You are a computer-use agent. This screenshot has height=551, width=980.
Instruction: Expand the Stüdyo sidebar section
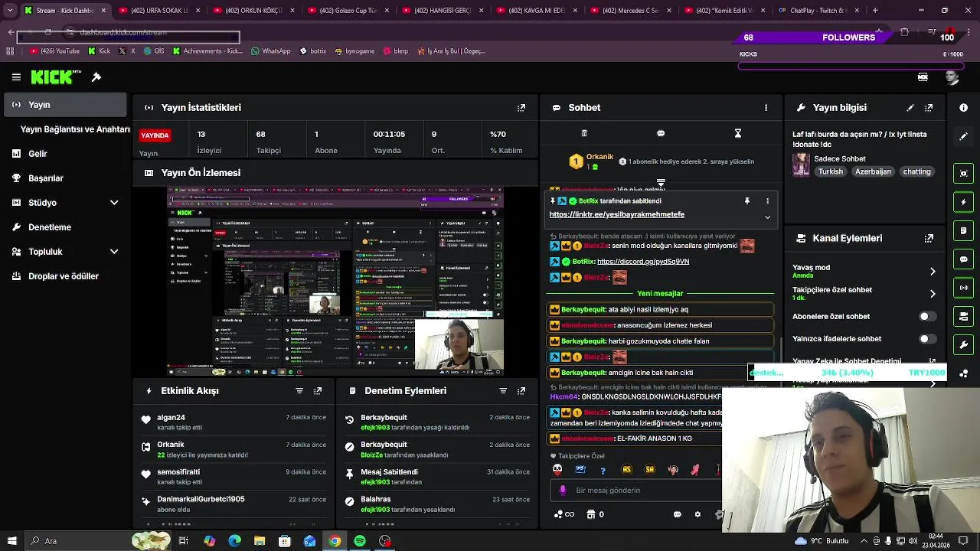tap(114, 203)
